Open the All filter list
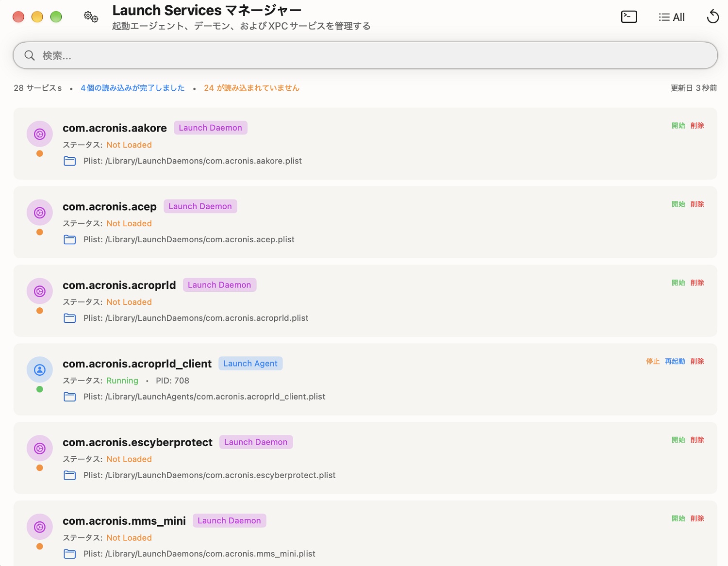The height and width of the screenshot is (566, 728). point(672,17)
